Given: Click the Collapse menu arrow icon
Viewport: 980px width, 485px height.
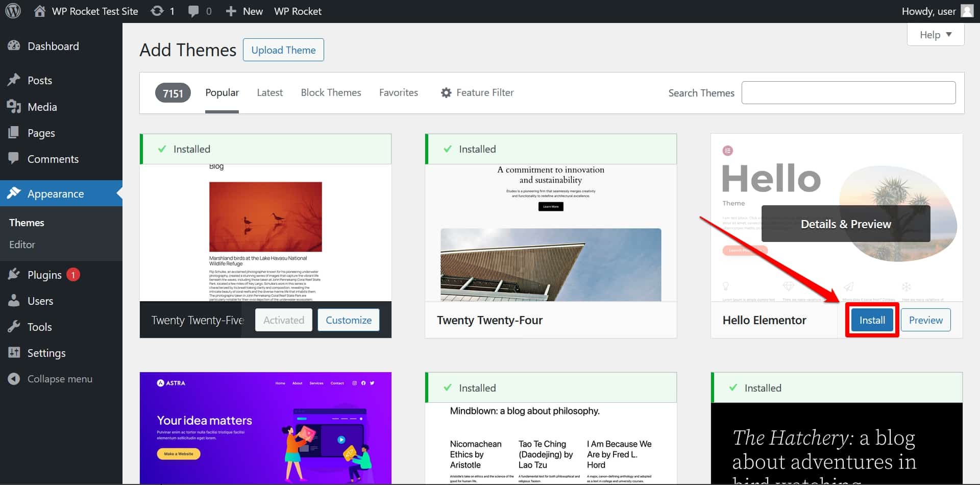Looking at the screenshot, I should [14, 379].
